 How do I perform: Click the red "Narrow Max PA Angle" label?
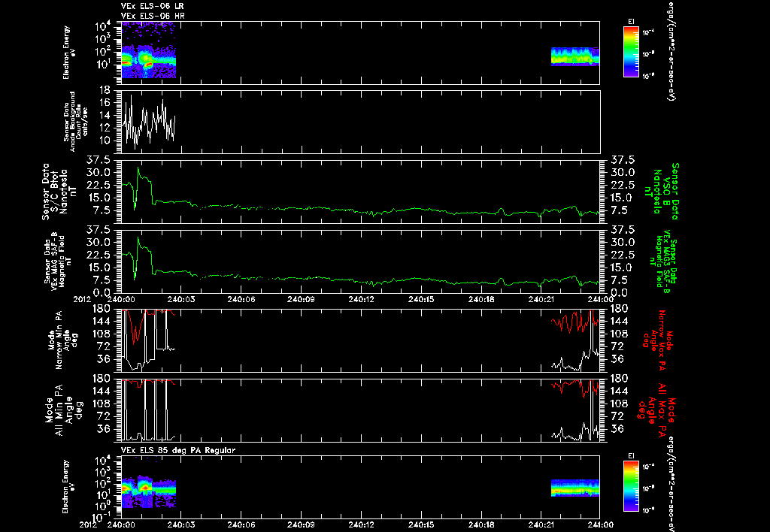(x=658, y=339)
